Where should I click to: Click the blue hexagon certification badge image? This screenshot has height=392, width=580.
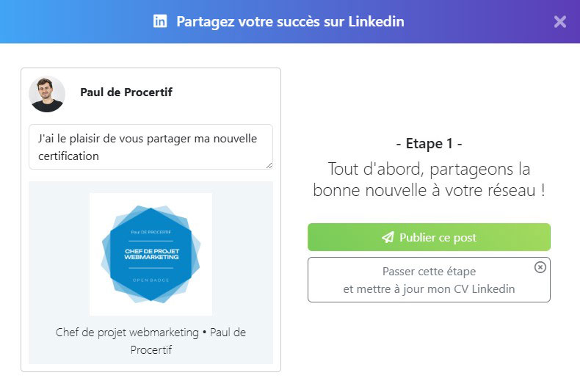151,254
